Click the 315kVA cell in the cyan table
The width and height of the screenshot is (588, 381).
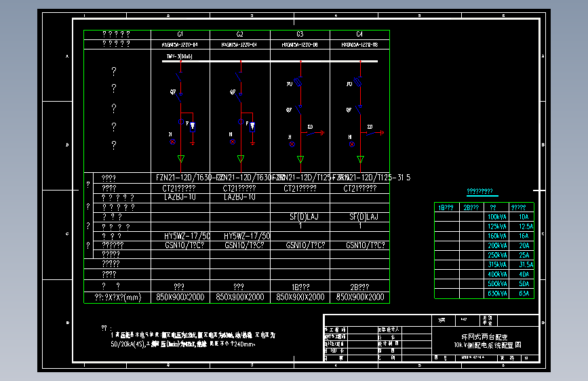[497, 265]
